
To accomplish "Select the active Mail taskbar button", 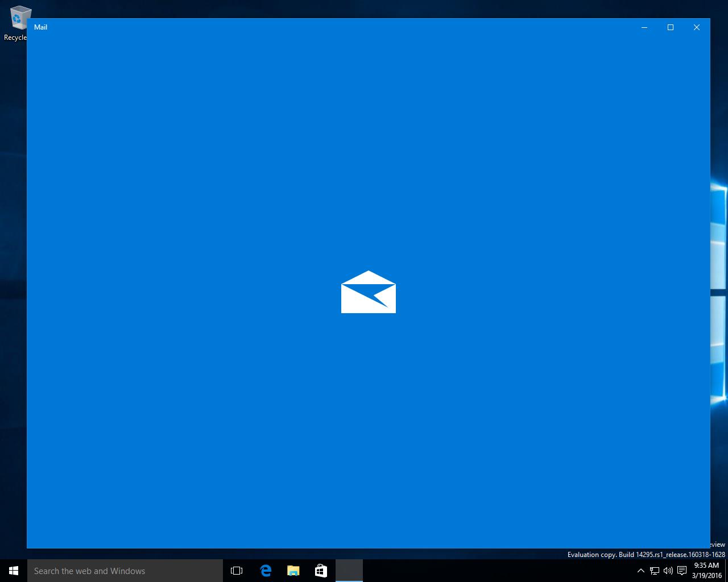I will point(349,571).
